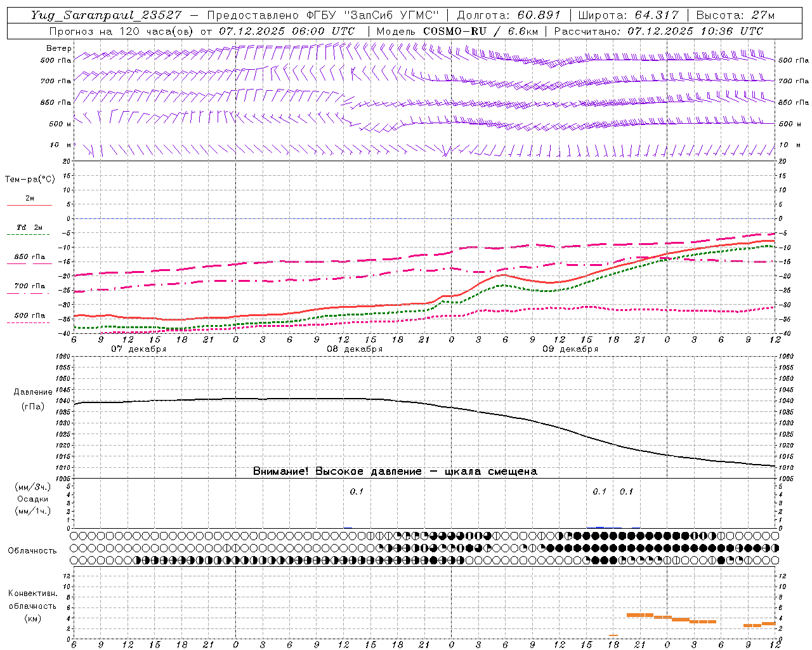
Task: Click the Облачность cloudiness label
Action: coord(32,550)
